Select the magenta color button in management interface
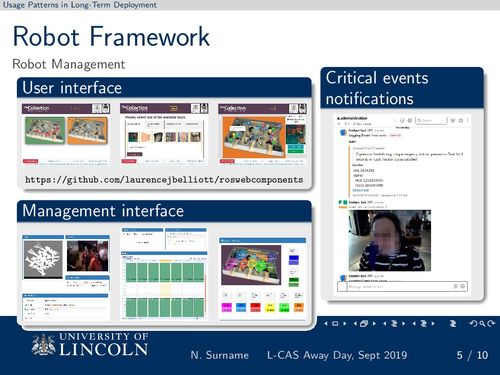Screen dimensions: 500x375 [x=227, y=307]
